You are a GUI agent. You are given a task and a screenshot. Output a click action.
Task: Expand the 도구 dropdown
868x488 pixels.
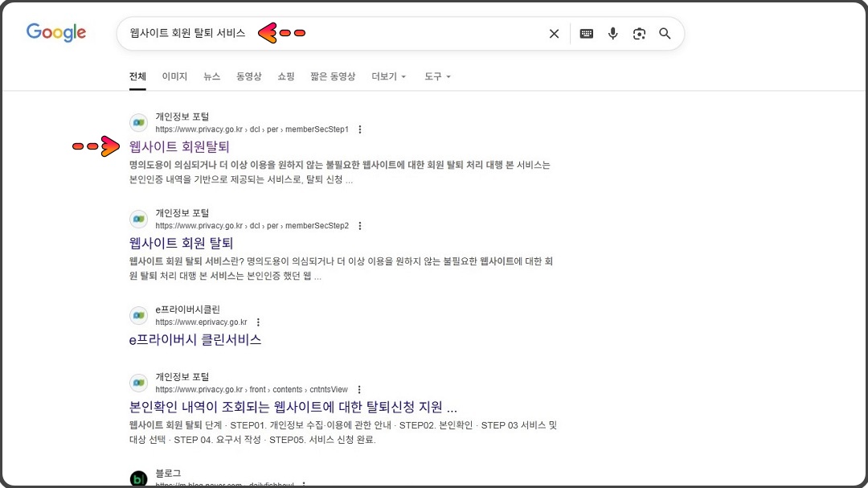[x=437, y=76]
